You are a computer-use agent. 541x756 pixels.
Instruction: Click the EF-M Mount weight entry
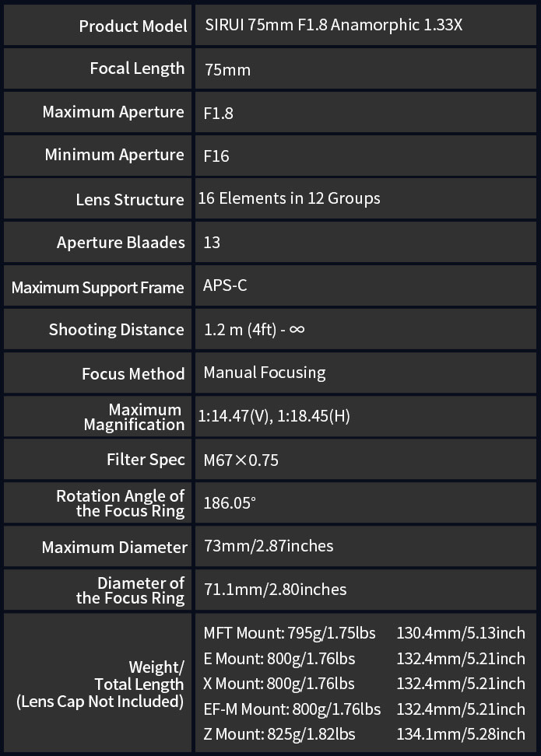click(x=292, y=709)
